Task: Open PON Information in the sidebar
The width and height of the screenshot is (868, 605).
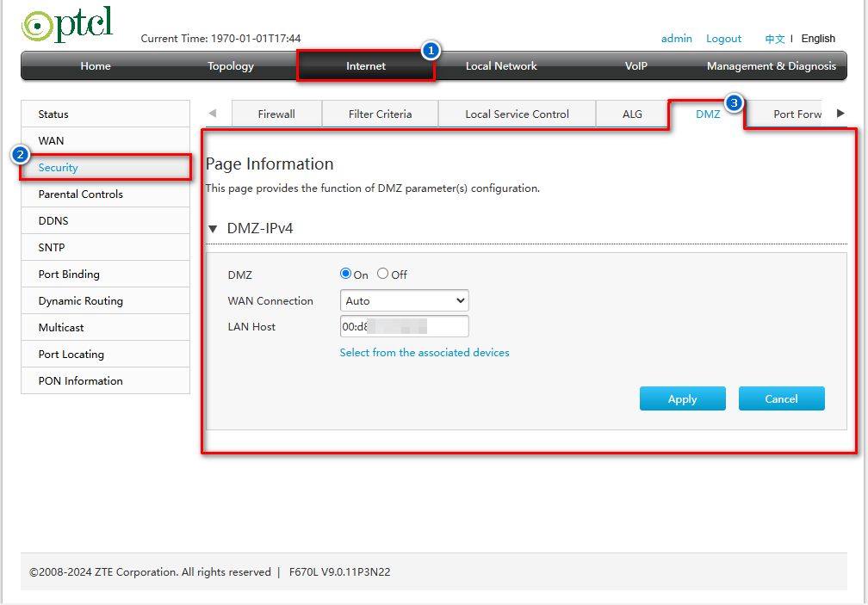Action: tap(105, 380)
